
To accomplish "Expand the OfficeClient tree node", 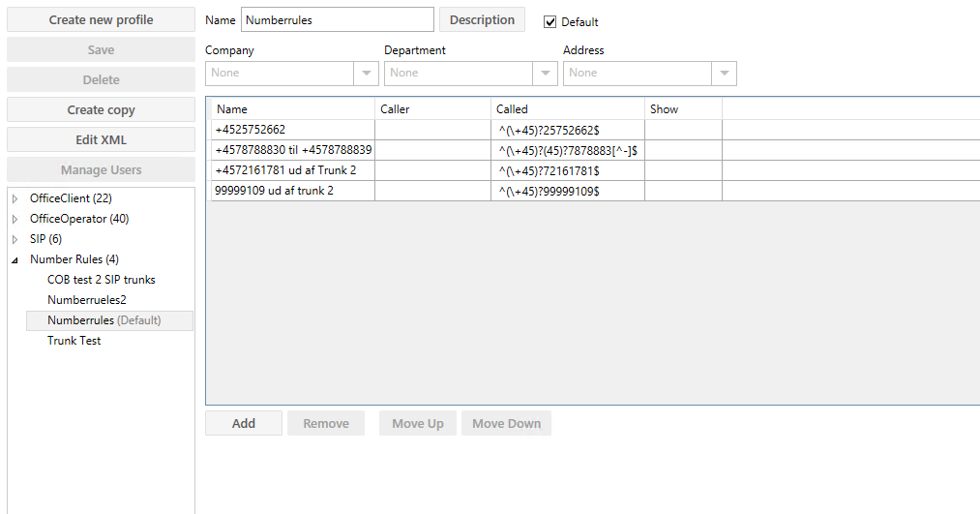I will coord(15,198).
